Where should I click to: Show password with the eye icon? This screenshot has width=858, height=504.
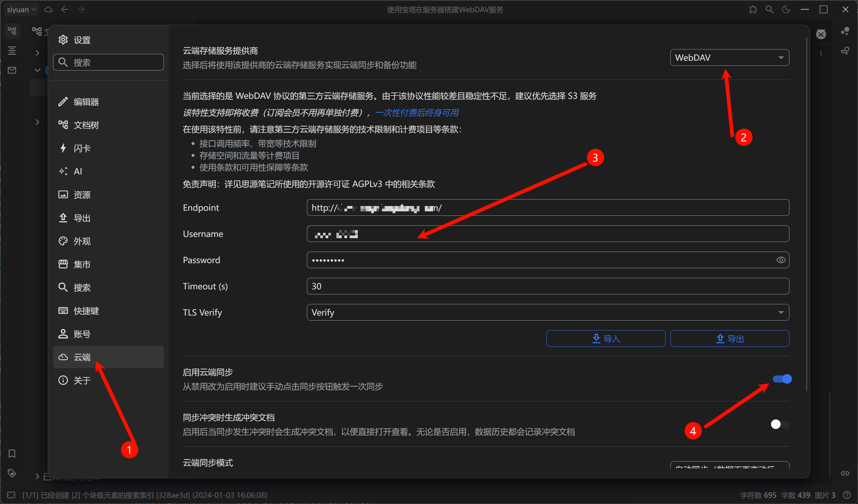(781, 260)
